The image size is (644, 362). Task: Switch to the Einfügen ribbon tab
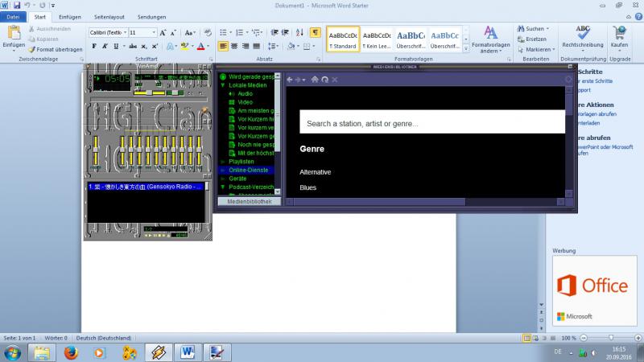70,17
